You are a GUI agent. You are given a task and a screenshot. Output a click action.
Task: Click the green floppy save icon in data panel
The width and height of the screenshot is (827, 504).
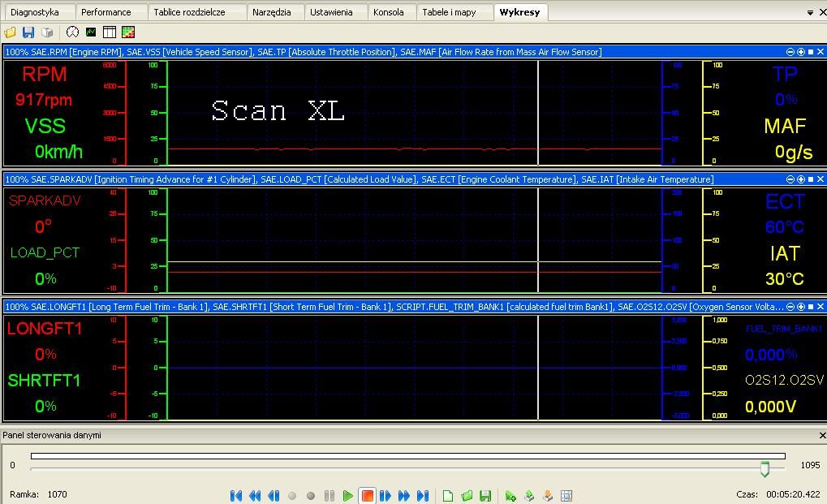pyautogui.click(x=485, y=496)
